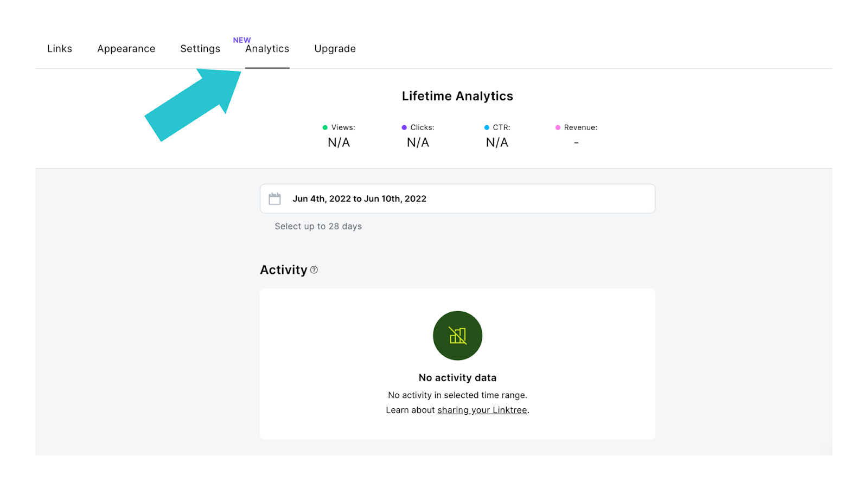Image resolution: width=868 pixels, height=488 pixels.
Task: Click the blue CTR dot
Action: pyautogui.click(x=487, y=127)
